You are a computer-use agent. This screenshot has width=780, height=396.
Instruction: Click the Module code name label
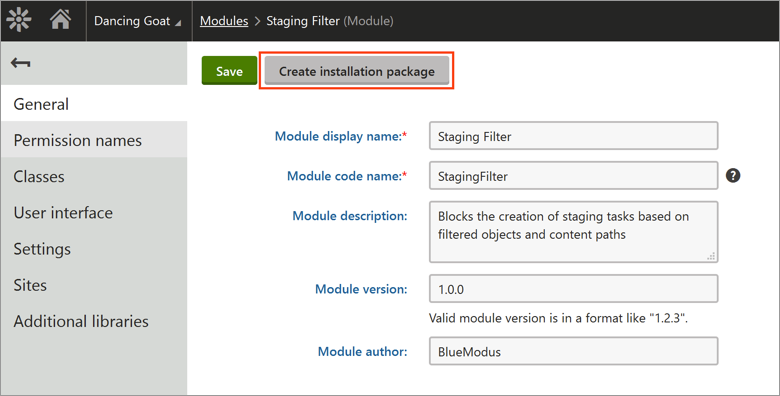347,176
